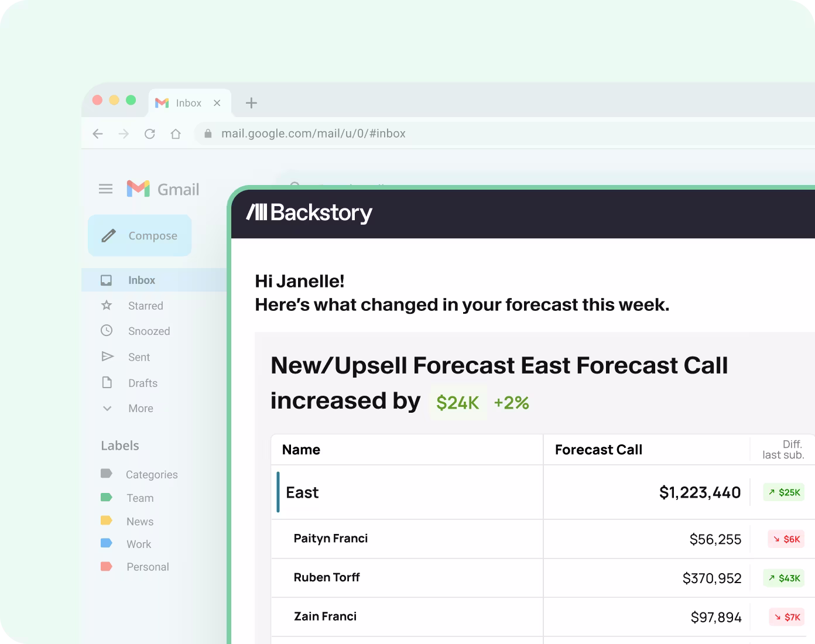Click the Gmail logo
This screenshot has height=644, width=815.
click(x=163, y=189)
